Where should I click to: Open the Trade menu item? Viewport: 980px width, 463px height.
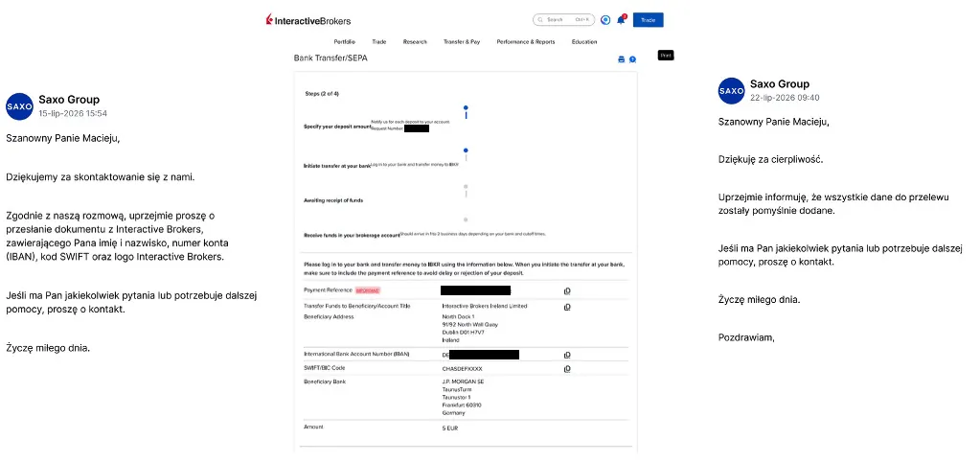click(x=378, y=42)
